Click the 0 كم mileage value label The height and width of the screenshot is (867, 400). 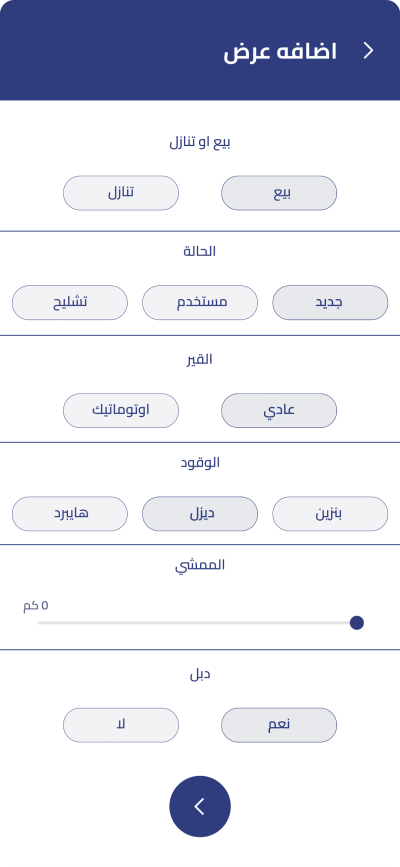pos(35,605)
